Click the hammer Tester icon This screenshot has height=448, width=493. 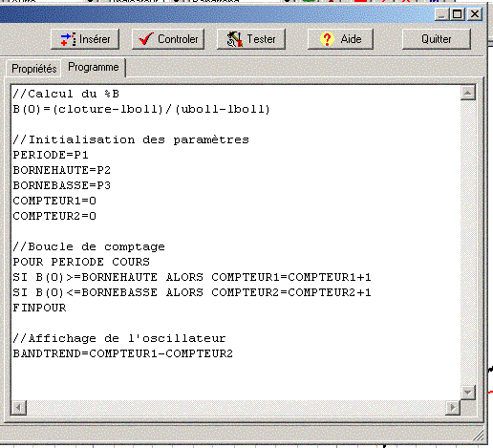coord(235,39)
